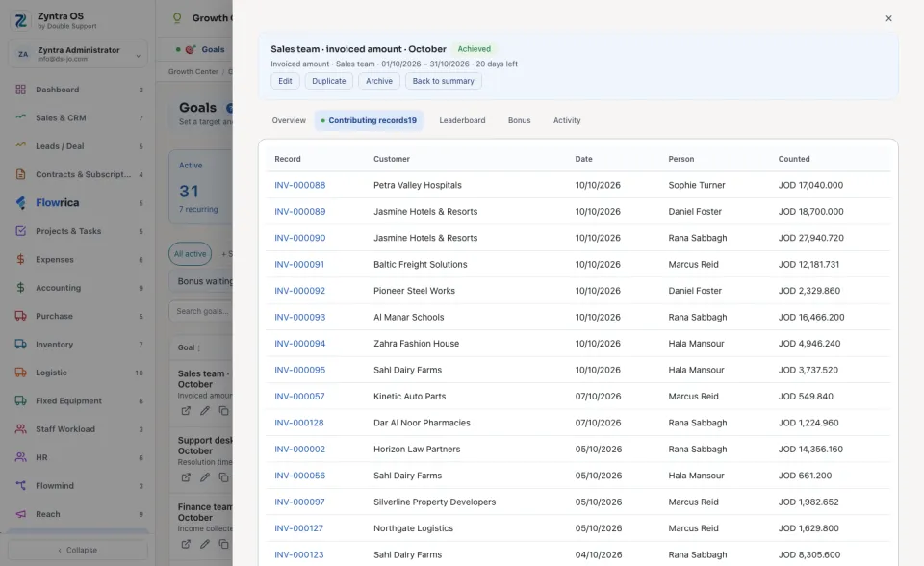
Task: Click the Search goals input field
Action: [201, 311]
